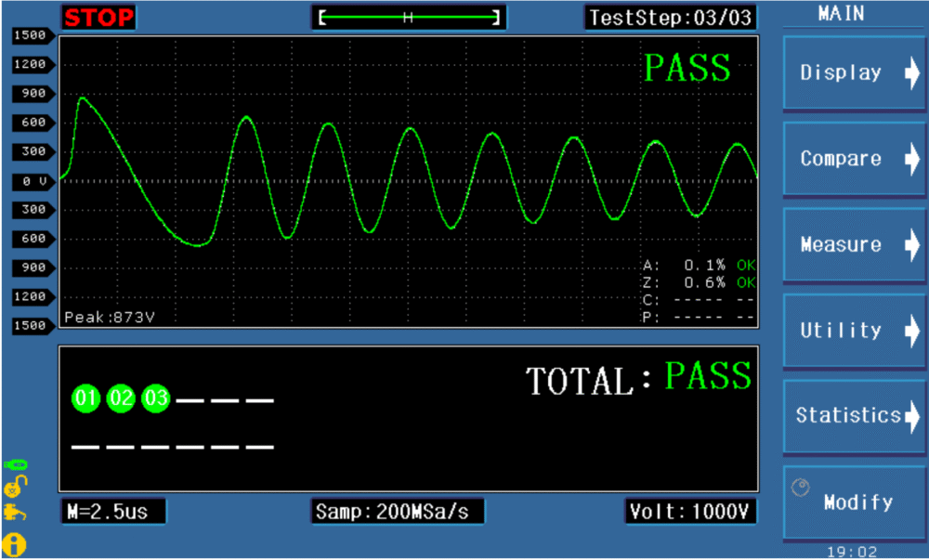Viewport: 929px width, 560px height.
Task: Click the Measure button arrow
Action: pos(912,244)
